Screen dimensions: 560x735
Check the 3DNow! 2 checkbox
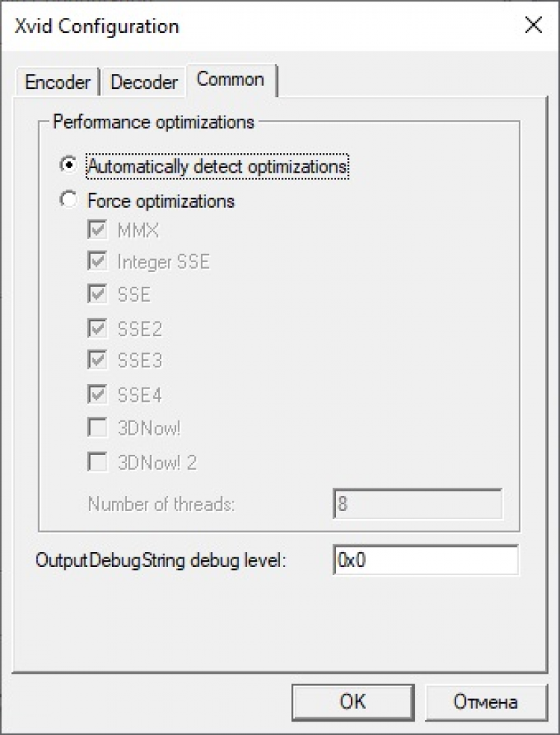click(x=97, y=462)
